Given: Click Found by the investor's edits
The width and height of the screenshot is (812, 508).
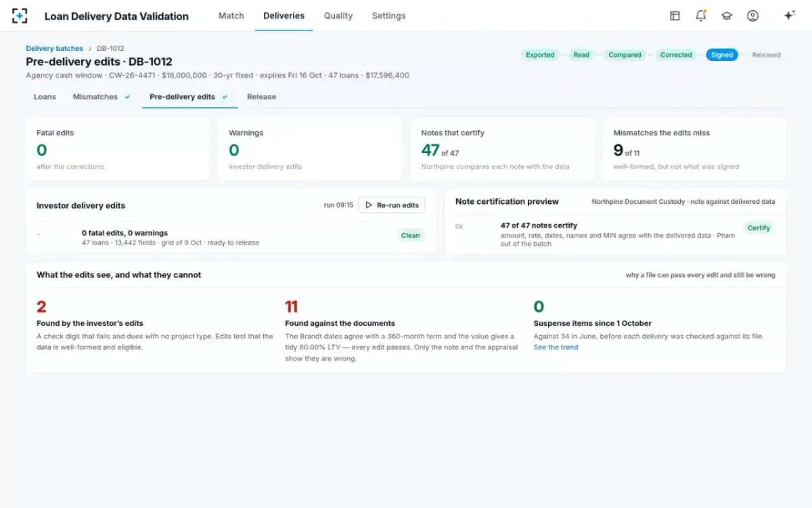Looking at the screenshot, I should pos(90,323).
